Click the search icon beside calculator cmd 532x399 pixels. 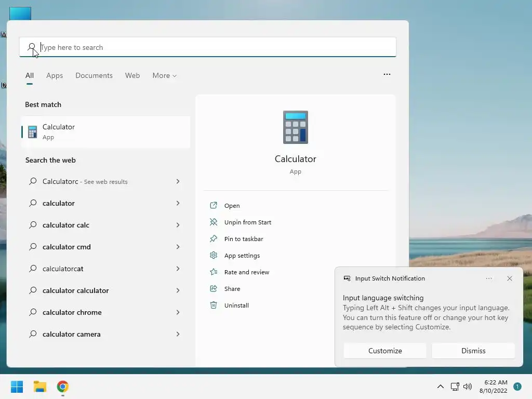point(33,247)
